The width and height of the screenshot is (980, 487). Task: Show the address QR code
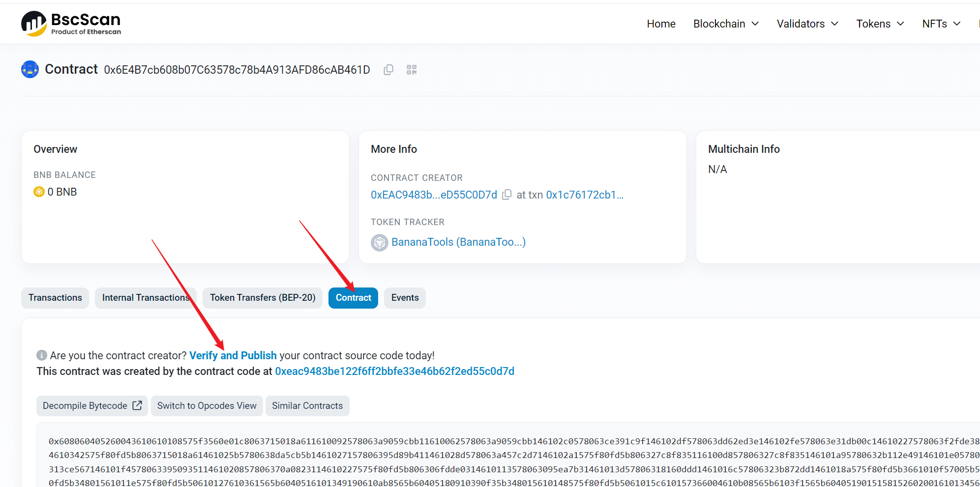[412, 70]
